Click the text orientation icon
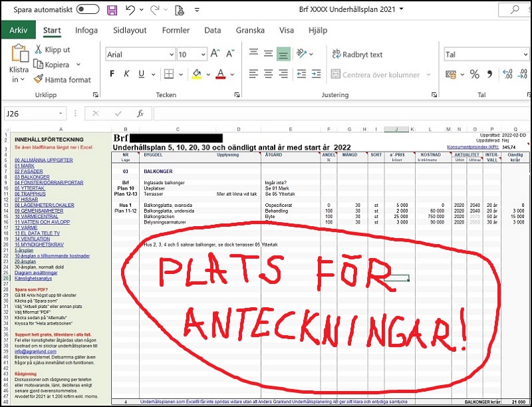This screenshot has height=407, width=532. 301,53
